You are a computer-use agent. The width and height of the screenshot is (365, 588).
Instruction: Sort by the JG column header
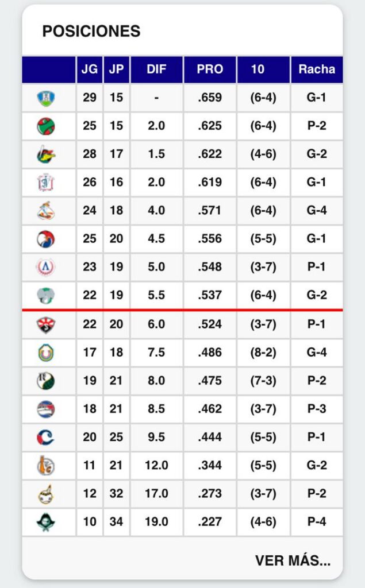coord(89,69)
